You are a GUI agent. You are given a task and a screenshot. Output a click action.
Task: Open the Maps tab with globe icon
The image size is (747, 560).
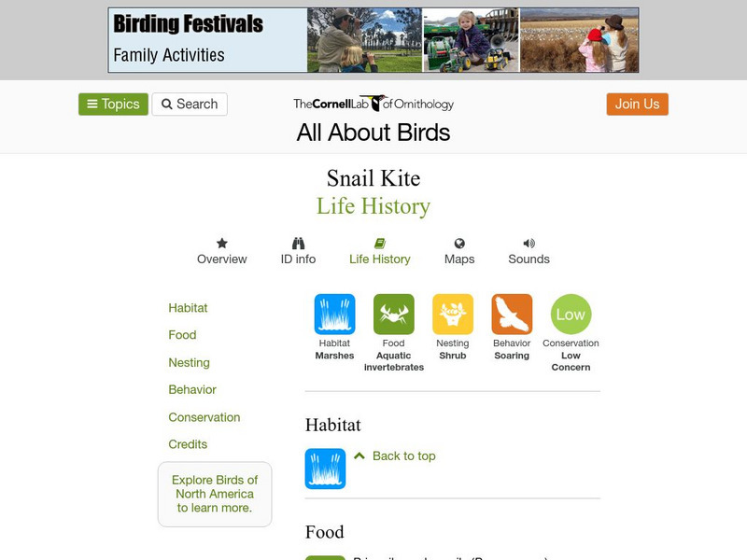(x=459, y=251)
